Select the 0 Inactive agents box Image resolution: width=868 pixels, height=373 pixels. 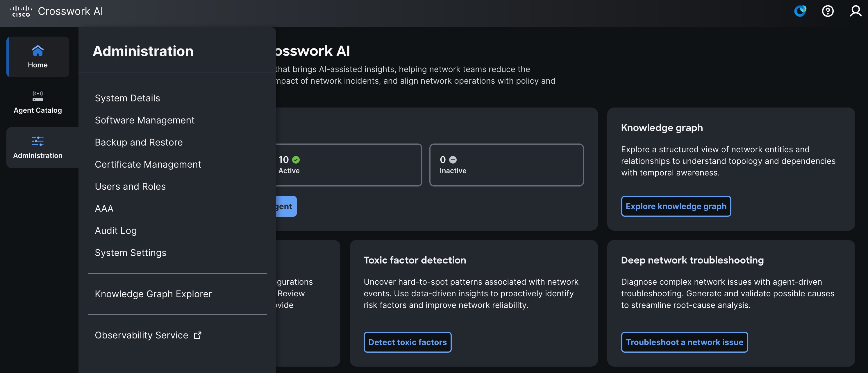coord(506,165)
